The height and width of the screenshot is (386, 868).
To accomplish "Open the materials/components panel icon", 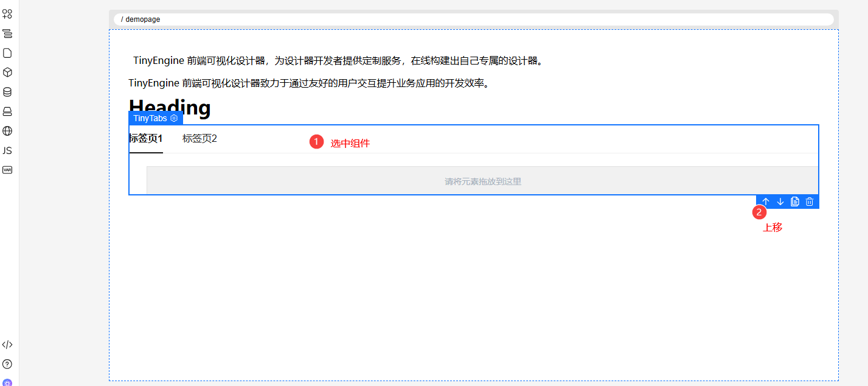I will (x=7, y=14).
